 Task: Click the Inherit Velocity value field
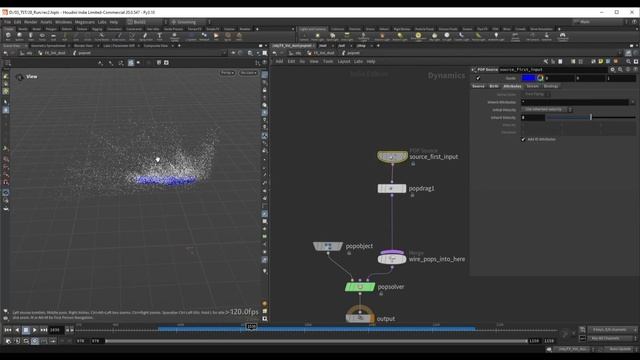(533, 118)
